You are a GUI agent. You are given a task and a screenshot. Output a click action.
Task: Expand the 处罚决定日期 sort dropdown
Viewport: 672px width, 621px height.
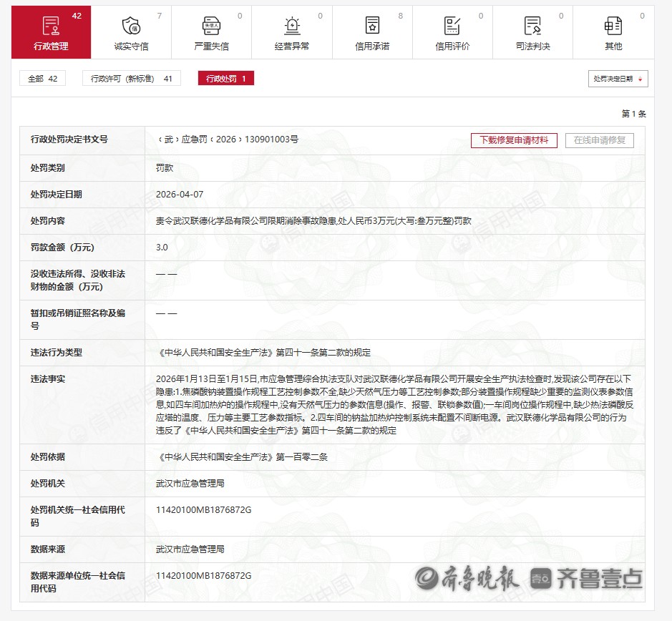(x=617, y=79)
